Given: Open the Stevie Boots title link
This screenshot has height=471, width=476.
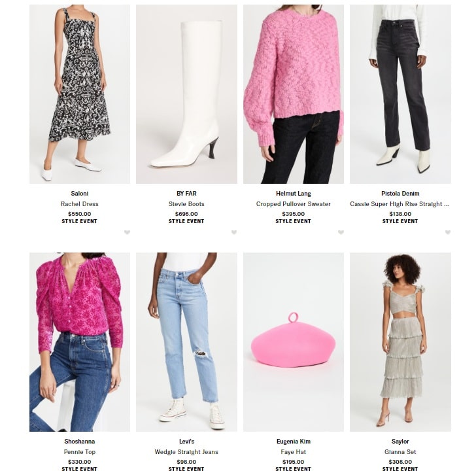Looking at the screenshot, I should click(x=186, y=204).
